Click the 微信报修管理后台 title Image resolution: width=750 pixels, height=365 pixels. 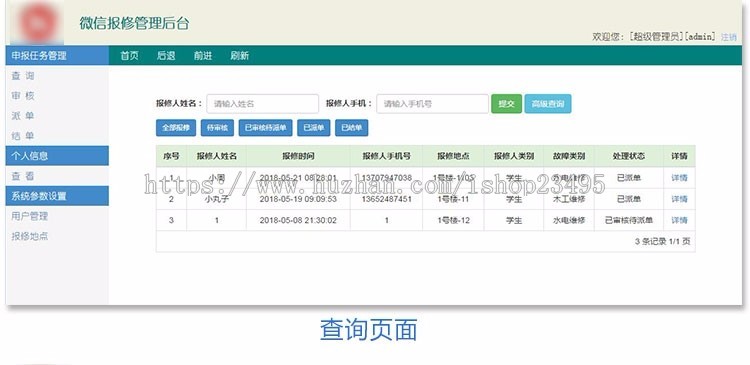point(134,23)
